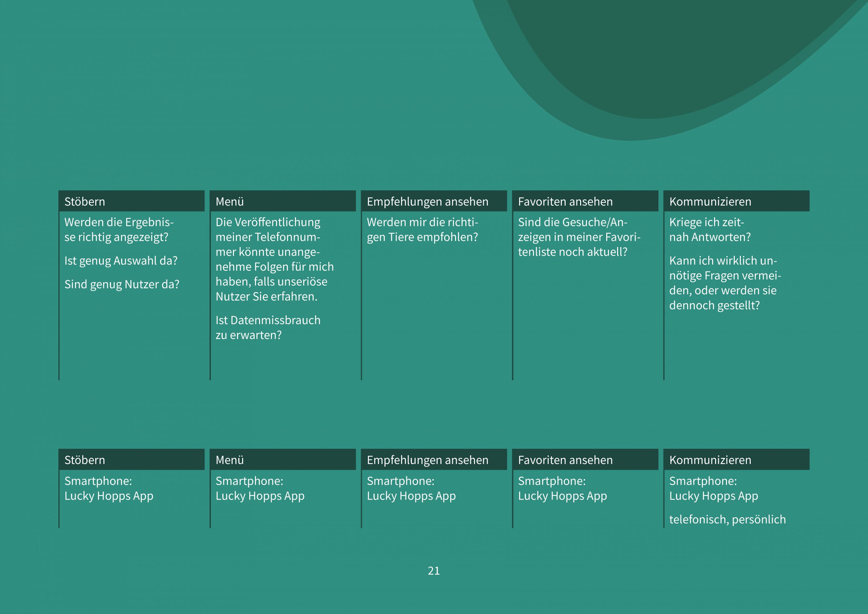Viewport: 868px width, 614px height.
Task: Select bottom Empfehlungen ansehen header
Action: tap(434, 460)
